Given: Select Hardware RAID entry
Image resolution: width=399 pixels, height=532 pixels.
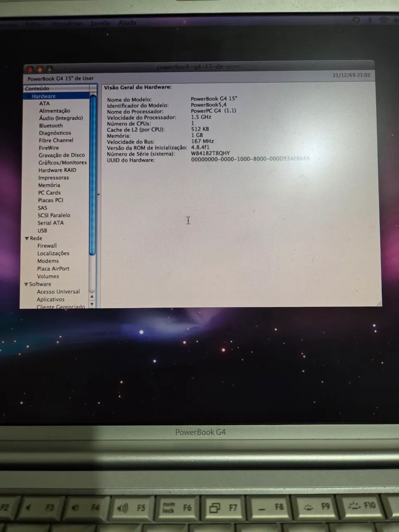Looking at the screenshot, I should point(57,170).
